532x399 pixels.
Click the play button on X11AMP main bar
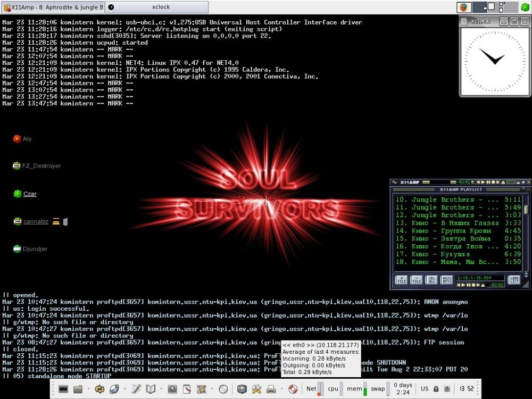(x=483, y=182)
